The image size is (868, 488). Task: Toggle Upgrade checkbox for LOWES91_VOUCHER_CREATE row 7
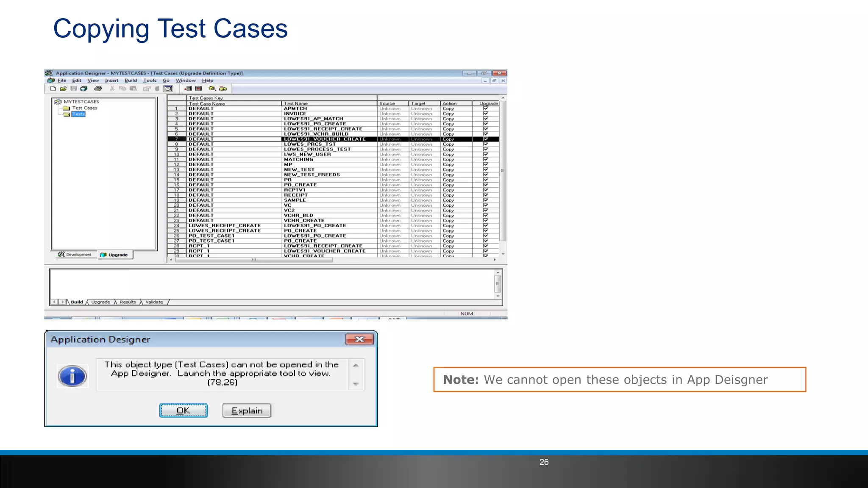pyautogui.click(x=486, y=139)
